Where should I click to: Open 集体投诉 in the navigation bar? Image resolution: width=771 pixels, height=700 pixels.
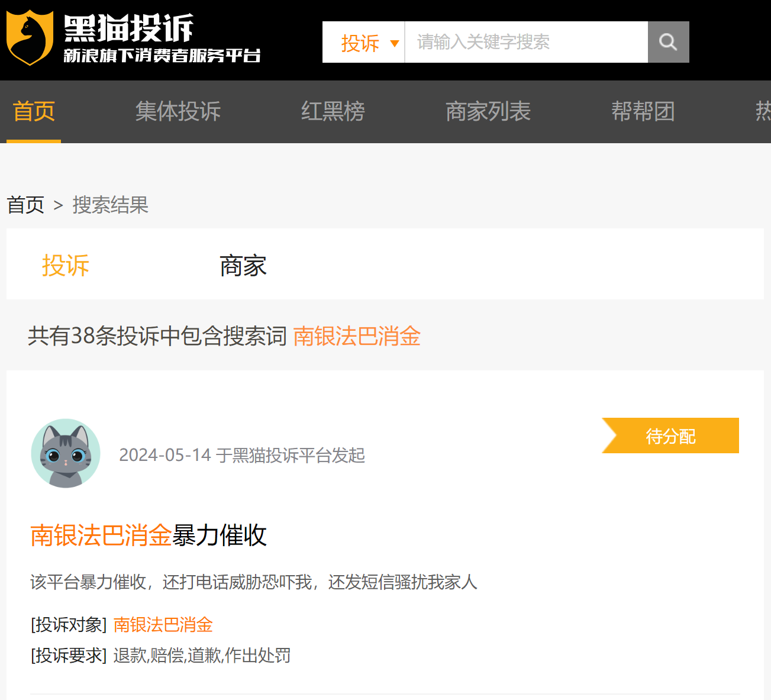pyautogui.click(x=178, y=111)
